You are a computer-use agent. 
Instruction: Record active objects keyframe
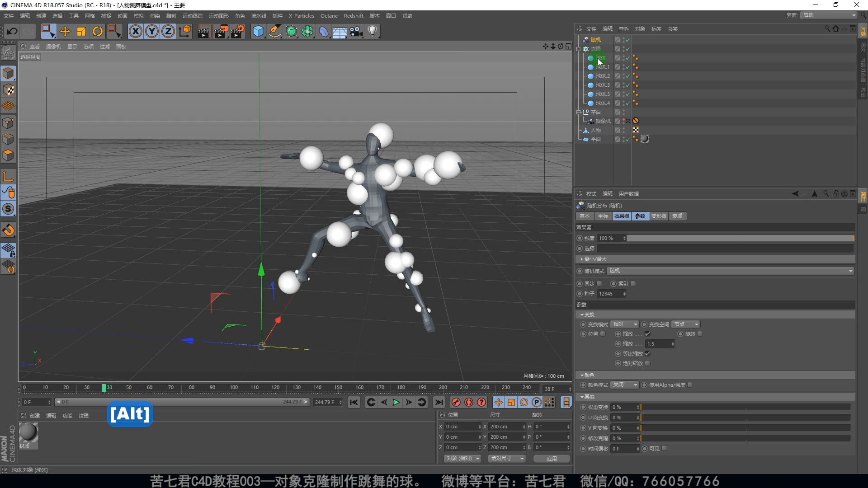[456, 402]
